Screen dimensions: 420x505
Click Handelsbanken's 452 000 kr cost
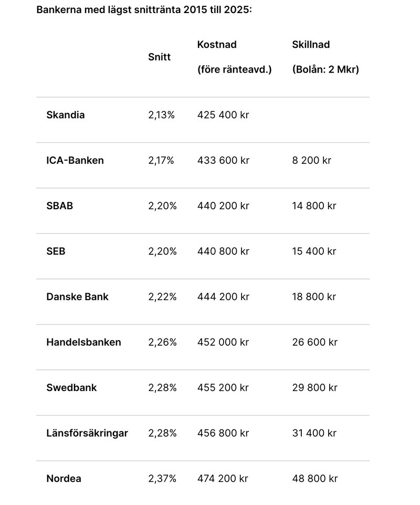click(223, 342)
